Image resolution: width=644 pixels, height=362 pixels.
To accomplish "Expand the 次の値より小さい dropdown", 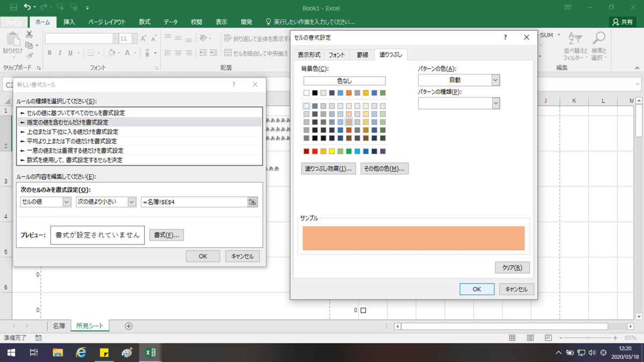I will [x=131, y=202].
